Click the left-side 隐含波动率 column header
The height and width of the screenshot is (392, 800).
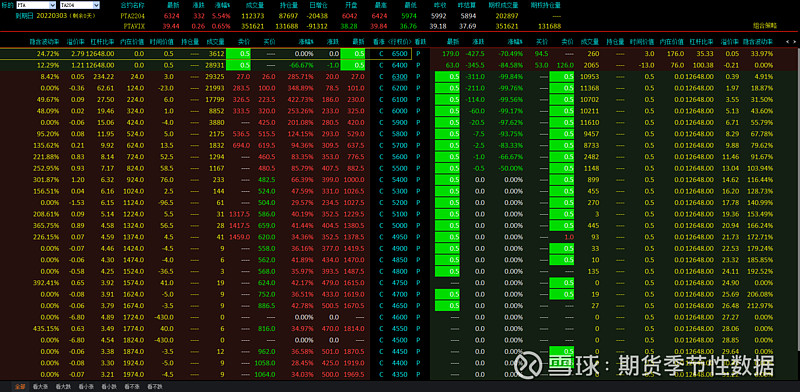coord(45,41)
